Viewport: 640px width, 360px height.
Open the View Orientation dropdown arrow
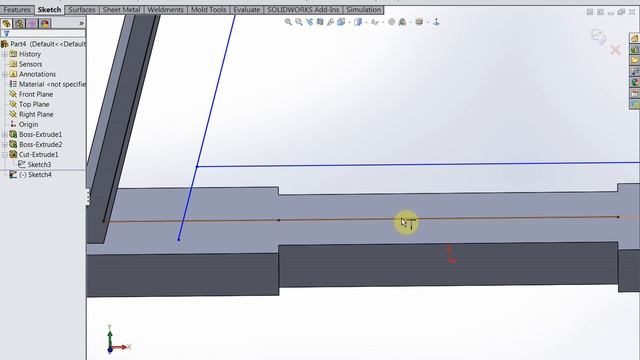point(349,22)
